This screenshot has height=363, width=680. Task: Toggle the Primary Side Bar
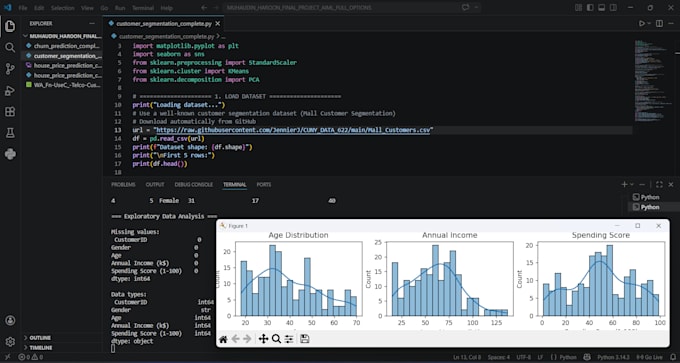[590, 7]
